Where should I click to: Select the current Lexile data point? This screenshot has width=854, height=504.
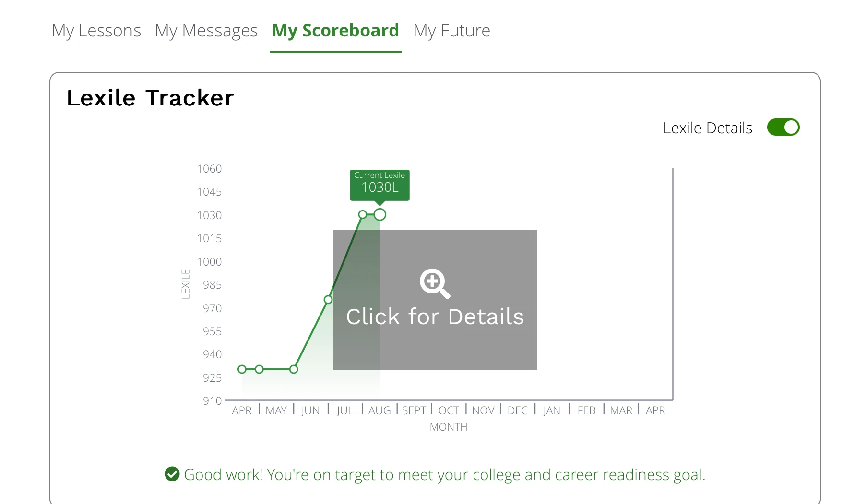tap(380, 214)
